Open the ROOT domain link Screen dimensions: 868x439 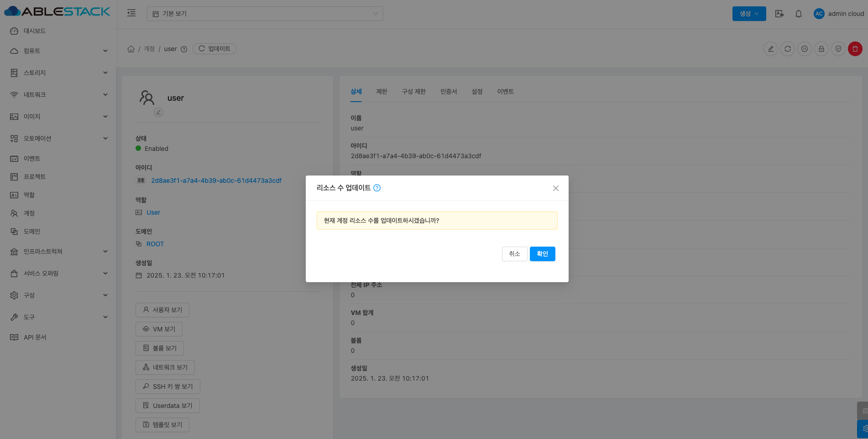pyautogui.click(x=155, y=244)
